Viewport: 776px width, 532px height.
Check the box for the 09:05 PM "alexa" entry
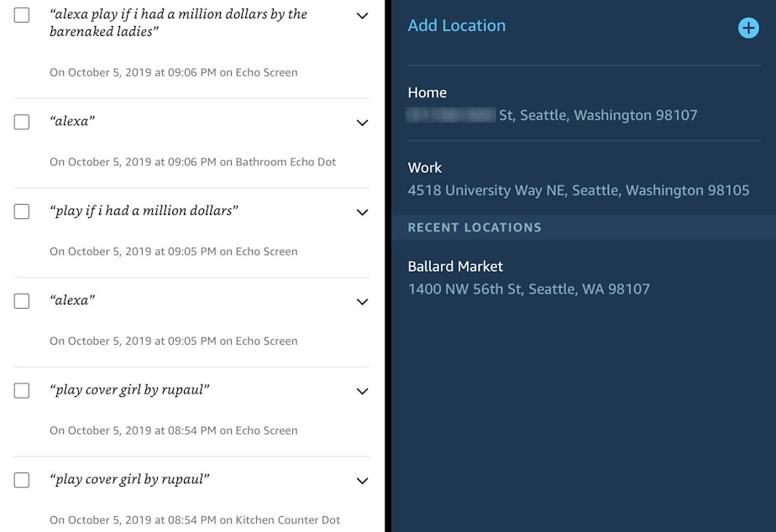21,301
